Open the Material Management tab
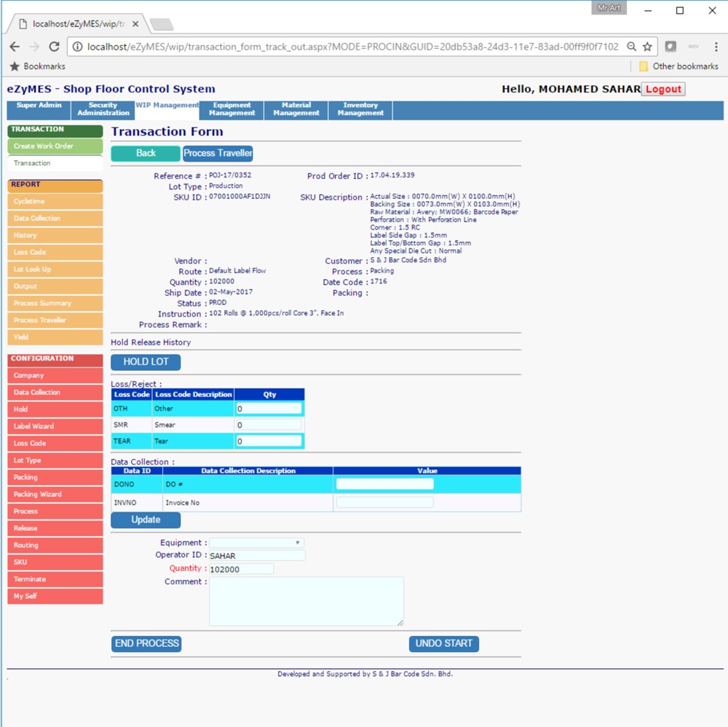The image size is (728, 727). tap(296, 109)
